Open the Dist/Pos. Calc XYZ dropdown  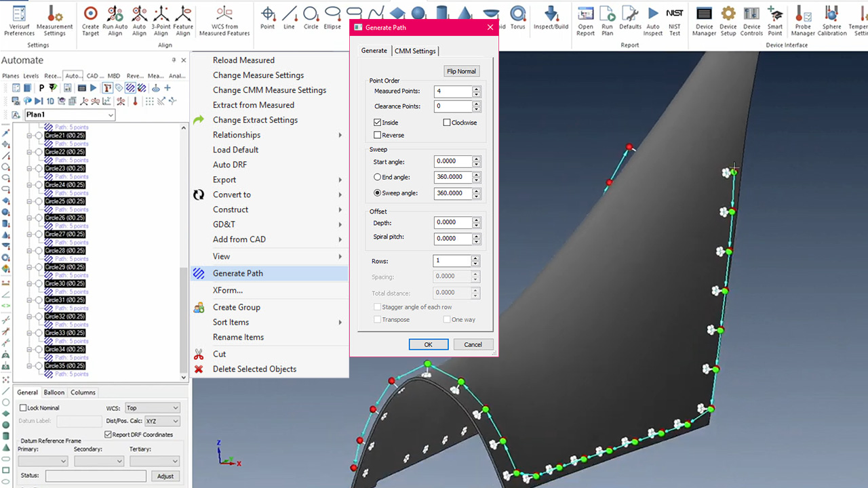(x=163, y=421)
